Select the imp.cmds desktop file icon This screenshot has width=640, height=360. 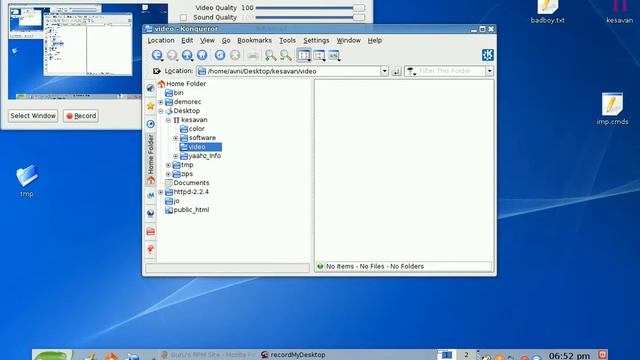[612, 109]
